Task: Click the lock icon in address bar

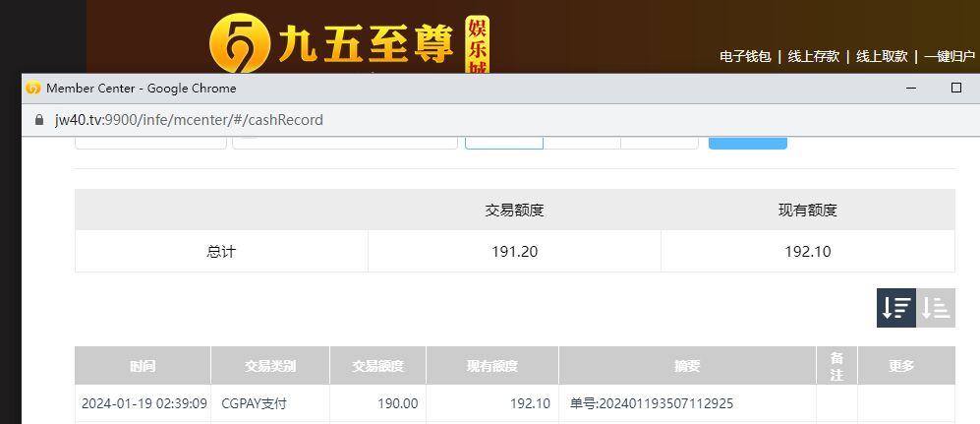Action: pos(39,119)
